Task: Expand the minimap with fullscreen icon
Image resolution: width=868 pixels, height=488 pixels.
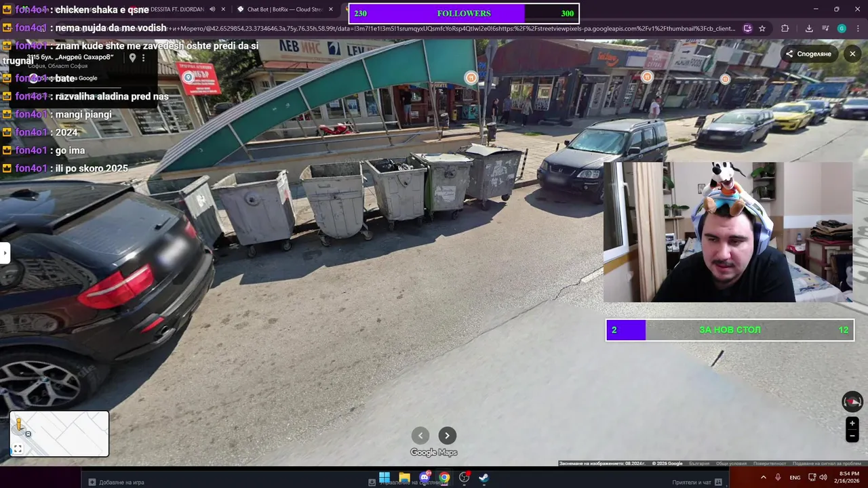Action: click(x=18, y=449)
